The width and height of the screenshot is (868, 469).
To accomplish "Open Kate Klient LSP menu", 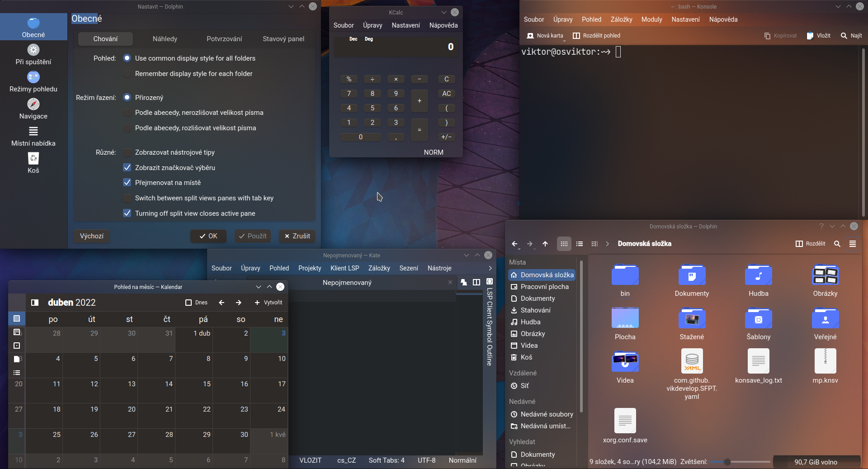I will point(344,268).
